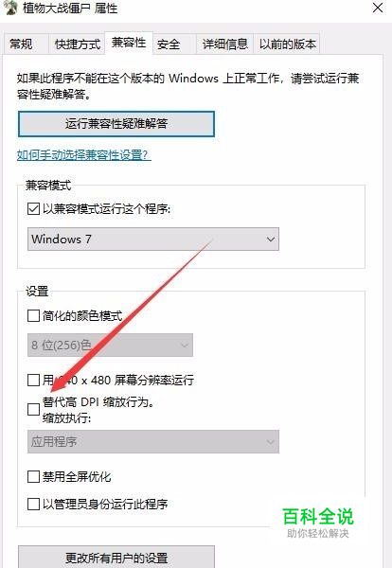Check the 640 x 480 屏幕分辨率运行 option

pyautogui.click(x=34, y=380)
